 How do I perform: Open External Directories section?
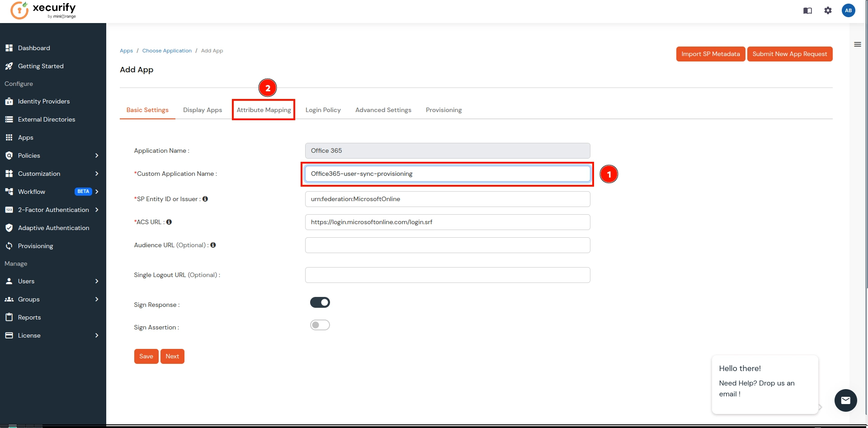tap(46, 119)
